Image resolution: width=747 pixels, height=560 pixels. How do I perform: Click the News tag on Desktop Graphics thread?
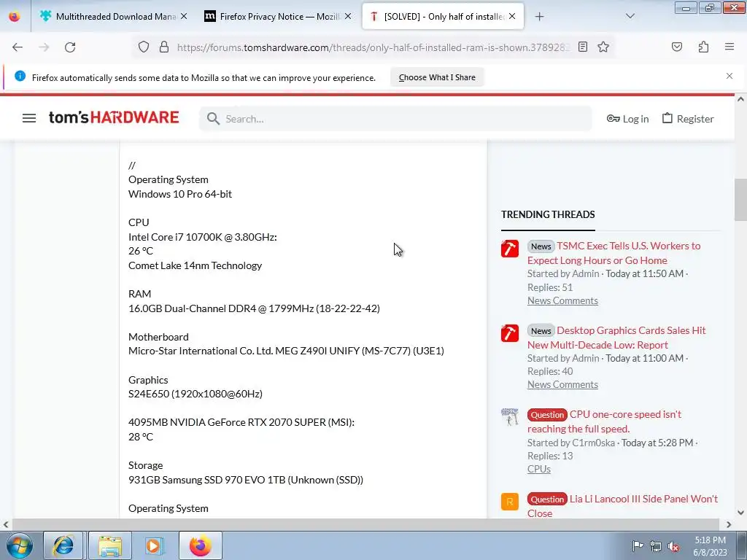click(541, 330)
